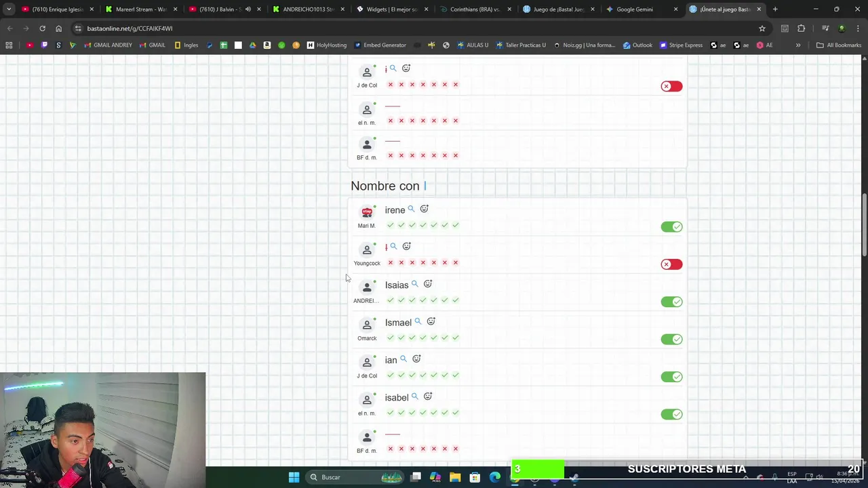This screenshot has height=488, width=868.
Task: Switch to the ANDREICHO1013 tab
Action: click(309, 9)
